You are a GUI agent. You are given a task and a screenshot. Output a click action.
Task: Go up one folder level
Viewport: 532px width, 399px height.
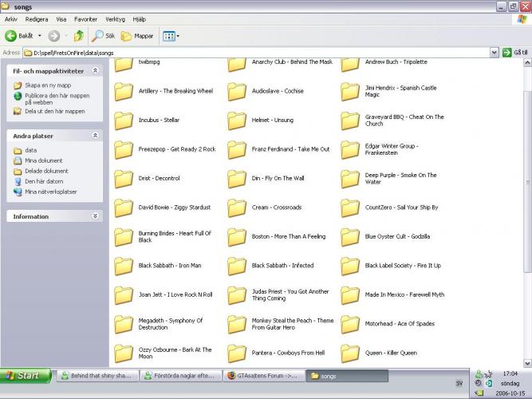(x=78, y=36)
